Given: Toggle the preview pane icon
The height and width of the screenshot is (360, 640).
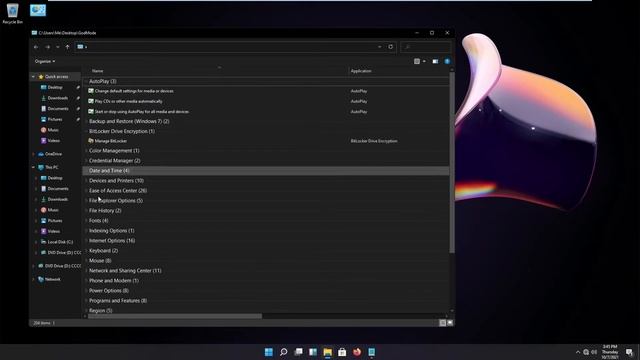Looking at the screenshot, I should [435, 61].
